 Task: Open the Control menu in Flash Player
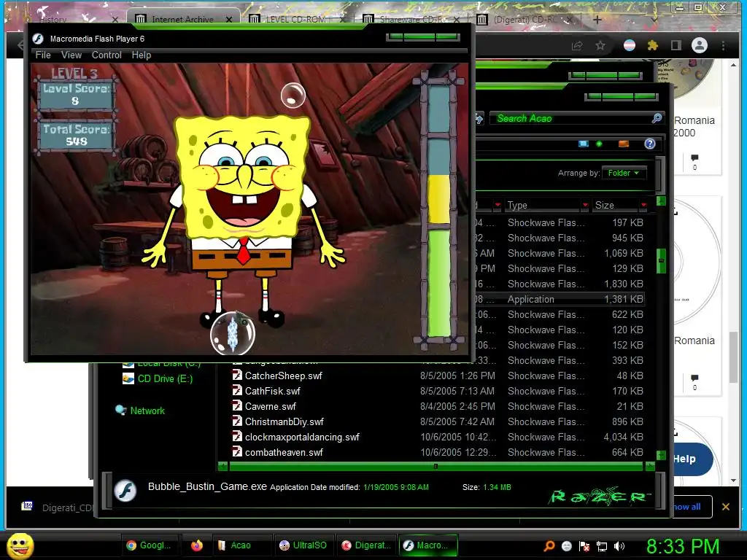coord(107,55)
